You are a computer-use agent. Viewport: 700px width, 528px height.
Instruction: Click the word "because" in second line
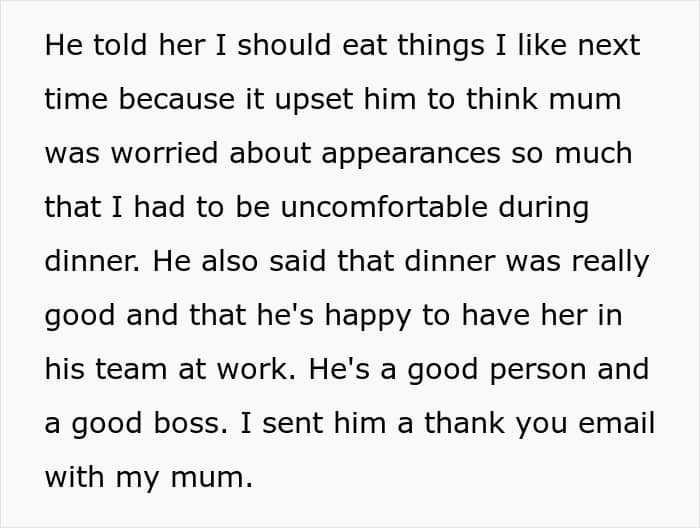(177, 99)
